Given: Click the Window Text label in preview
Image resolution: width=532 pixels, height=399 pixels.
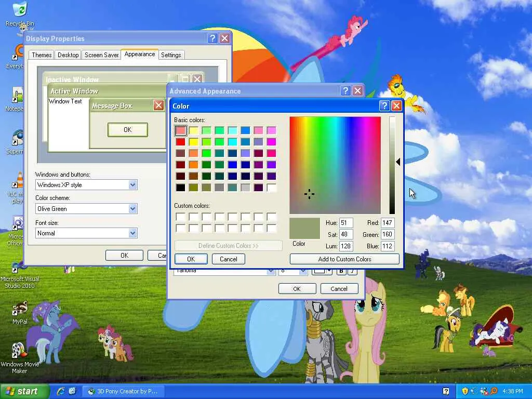Looking at the screenshot, I should tap(65, 101).
